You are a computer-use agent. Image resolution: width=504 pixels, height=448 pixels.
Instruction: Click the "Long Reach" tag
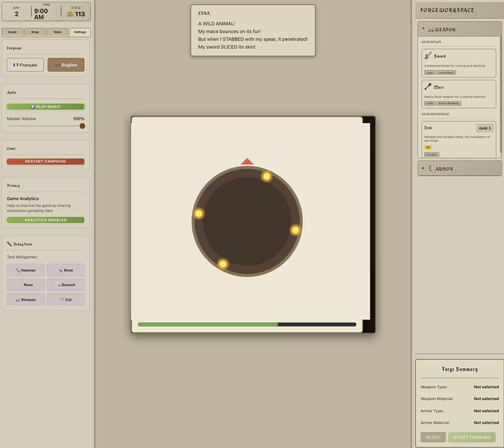tap(446, 73)
